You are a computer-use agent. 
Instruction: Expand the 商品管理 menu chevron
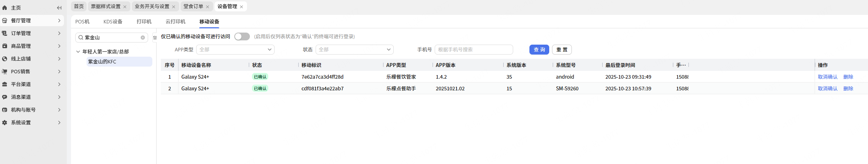(59, 46)
